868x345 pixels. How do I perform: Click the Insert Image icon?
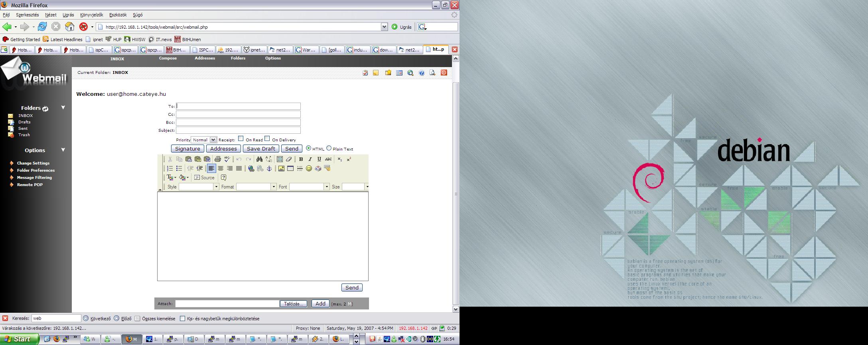[281, 169]
